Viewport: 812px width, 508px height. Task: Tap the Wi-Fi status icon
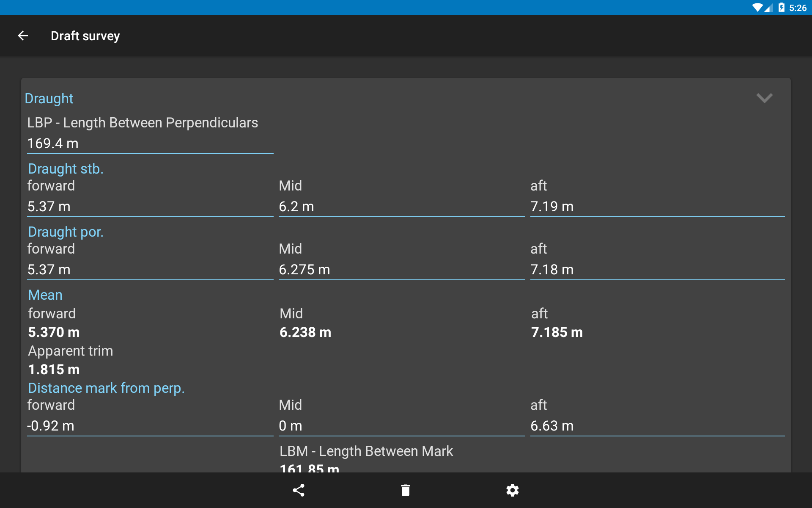(757, 8)
